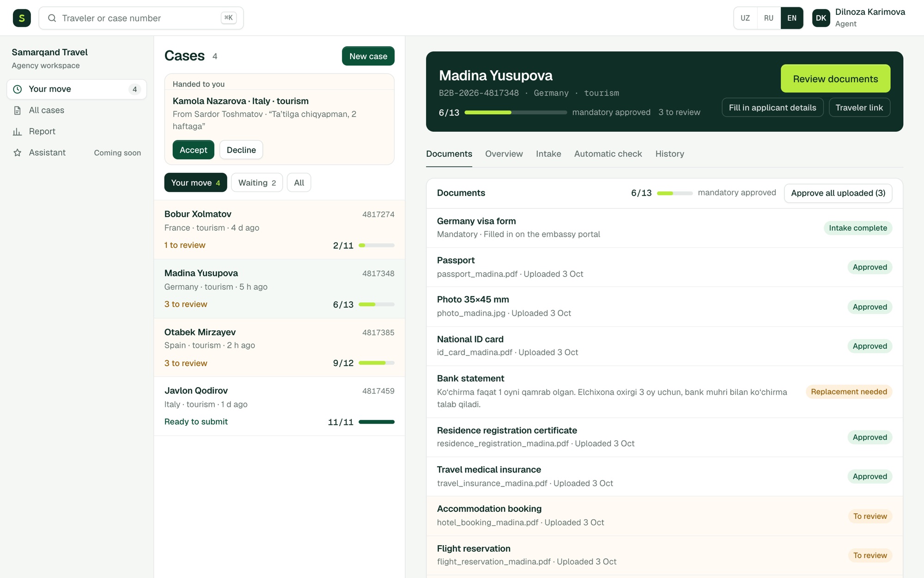This screenshot has width=924, height=578.
Task: Open the Flight reservation row
Action: 664,555
